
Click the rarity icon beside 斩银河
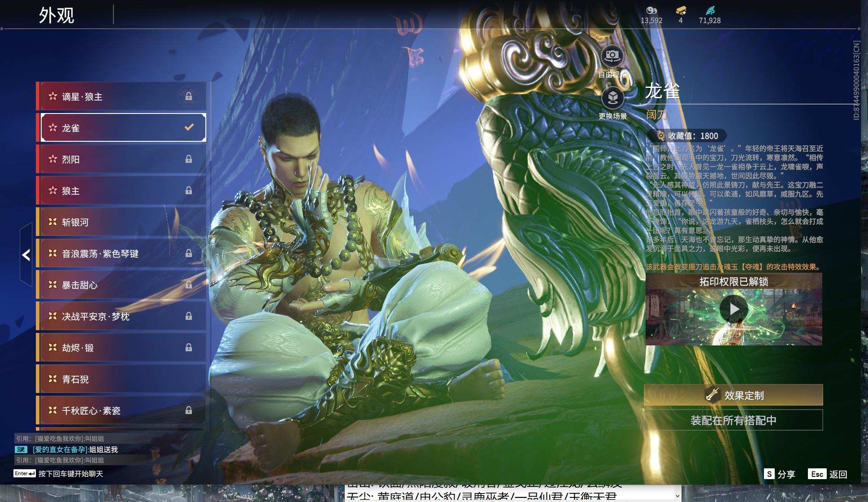click(x=53, y=222)
